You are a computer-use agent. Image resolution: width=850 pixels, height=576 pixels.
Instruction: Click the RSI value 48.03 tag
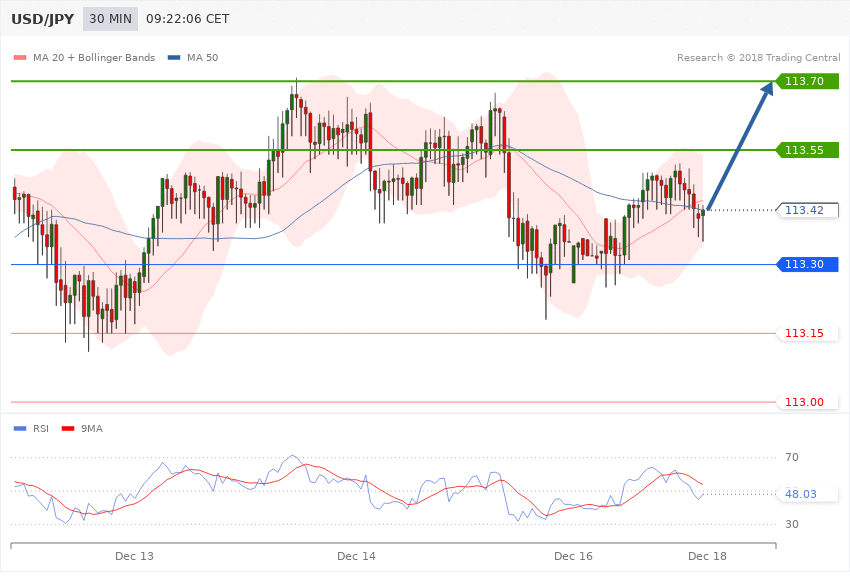coord(807,494)
